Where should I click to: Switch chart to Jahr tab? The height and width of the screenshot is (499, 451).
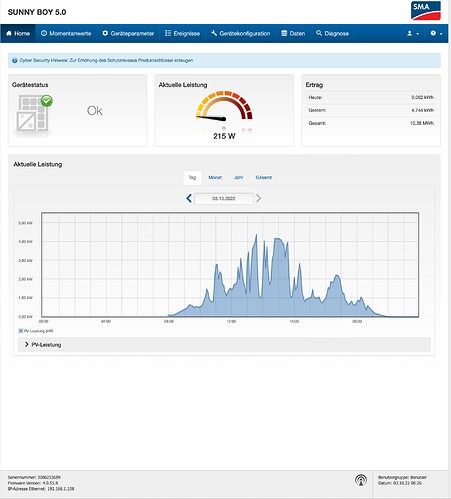pyautogui.click(x=238, y=177)
